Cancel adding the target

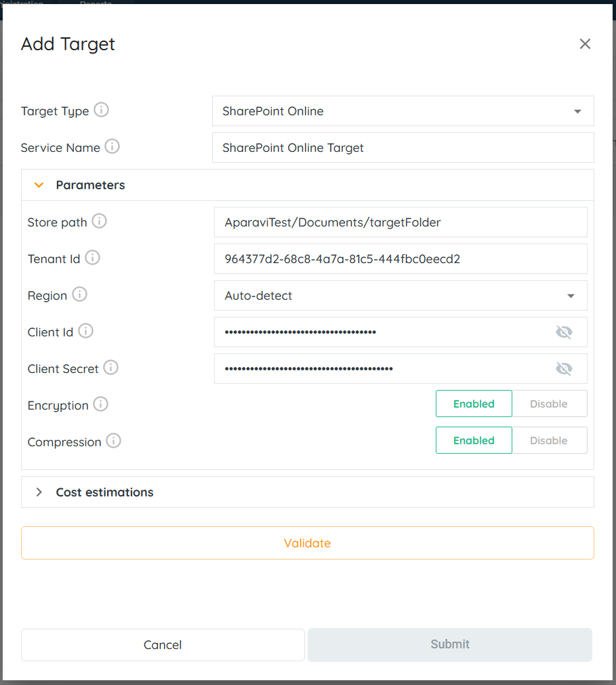163,645
